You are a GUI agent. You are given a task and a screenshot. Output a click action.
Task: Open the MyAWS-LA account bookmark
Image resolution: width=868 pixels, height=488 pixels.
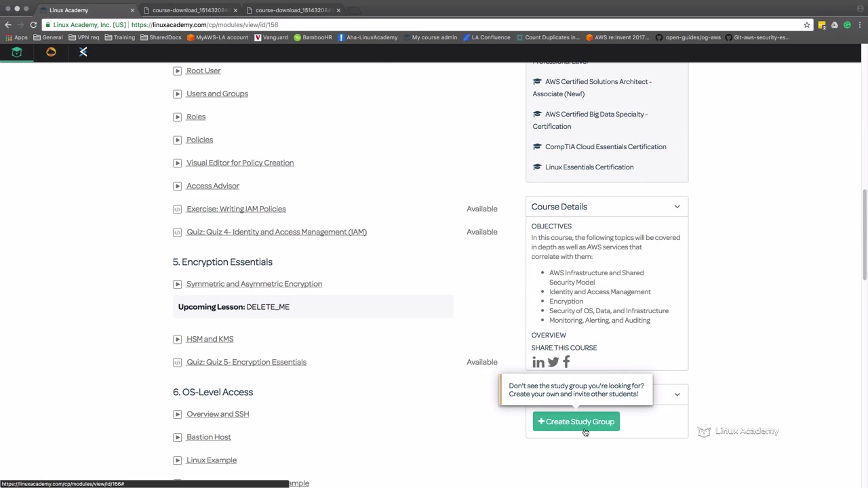click(218, 37)
